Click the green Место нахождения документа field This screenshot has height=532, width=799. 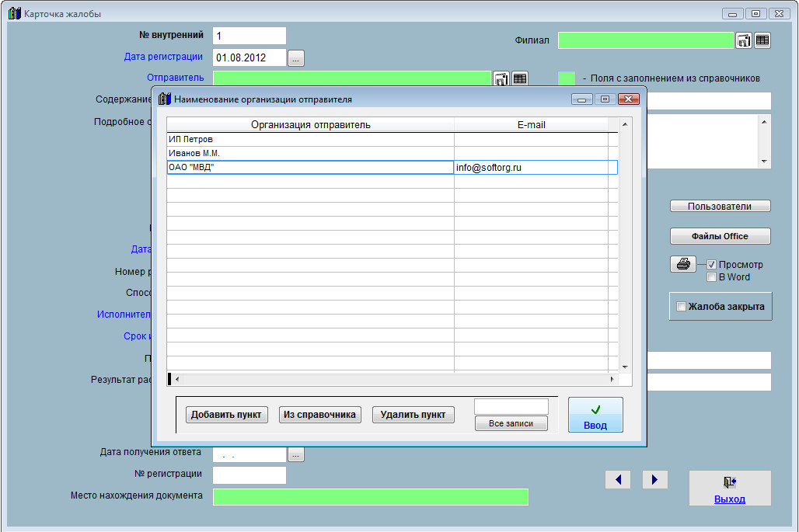371,497
